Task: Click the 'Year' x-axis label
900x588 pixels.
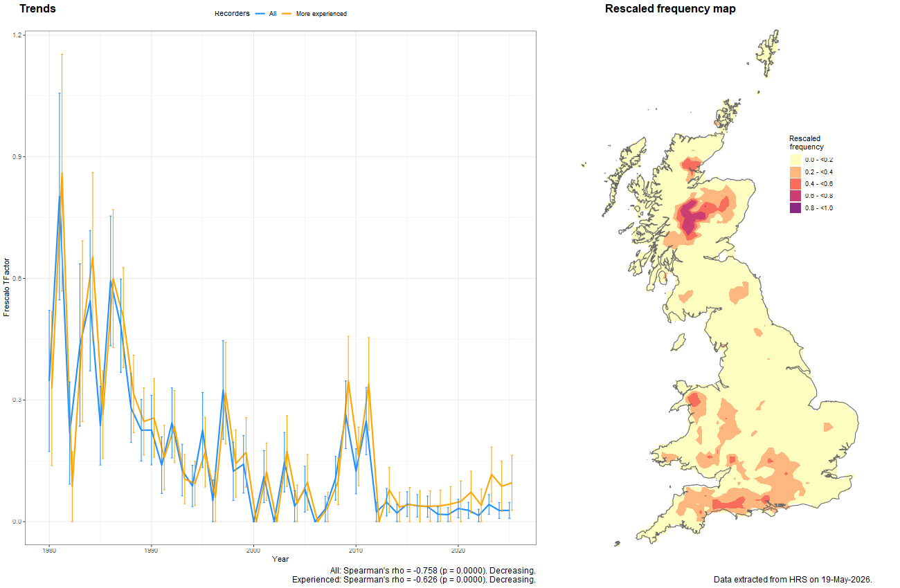Action: click(x=280, y=558)
